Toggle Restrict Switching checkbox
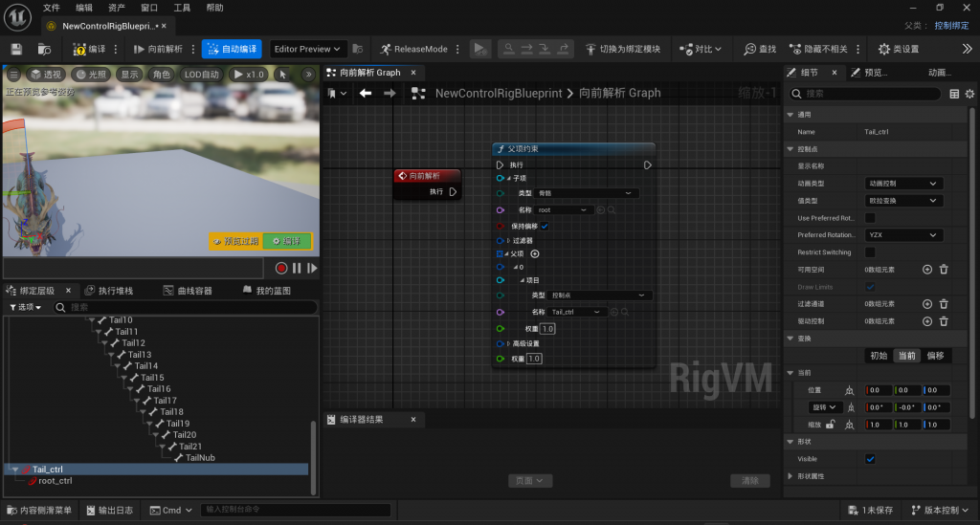The image size is (980, 525). (x=869, y=252)
